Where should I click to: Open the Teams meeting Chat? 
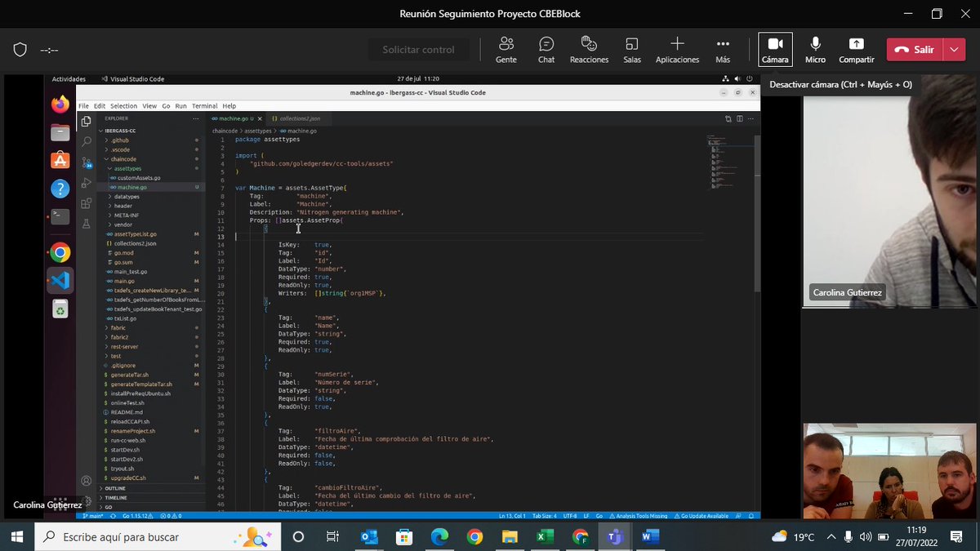[x=546, y=49]
